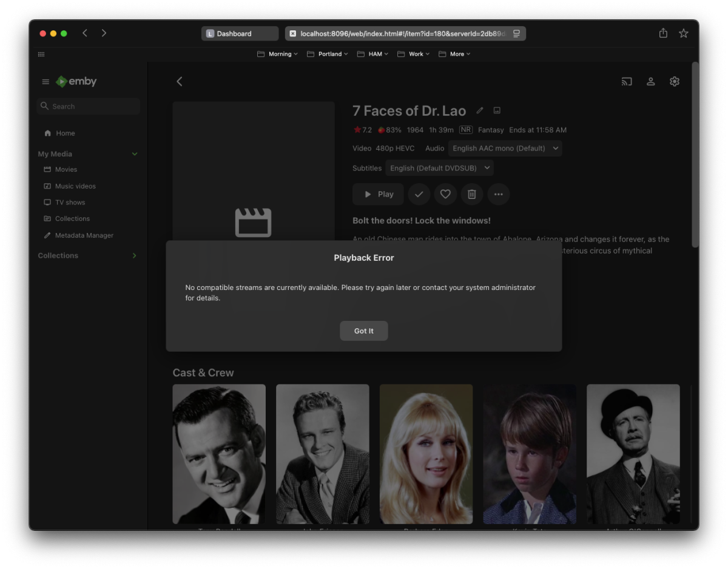Open the edit metadata pencil icon
The image size is (728, 569).
click(x=479, y=110)
